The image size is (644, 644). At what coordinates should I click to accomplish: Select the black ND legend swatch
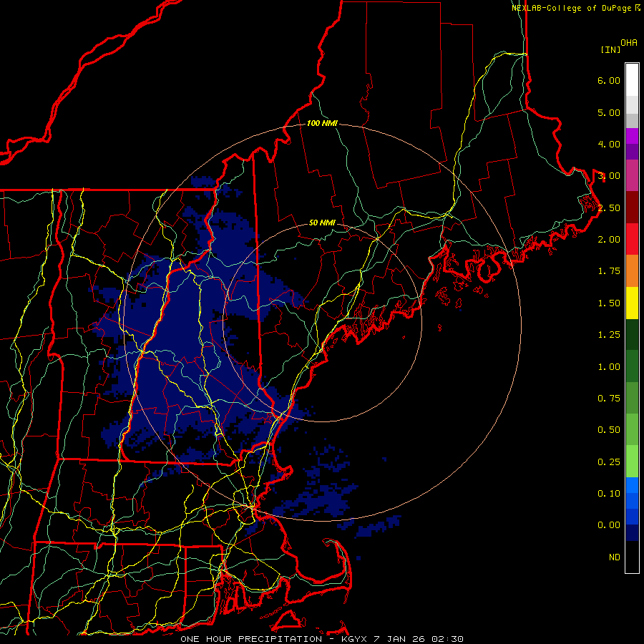pos(632,557)
